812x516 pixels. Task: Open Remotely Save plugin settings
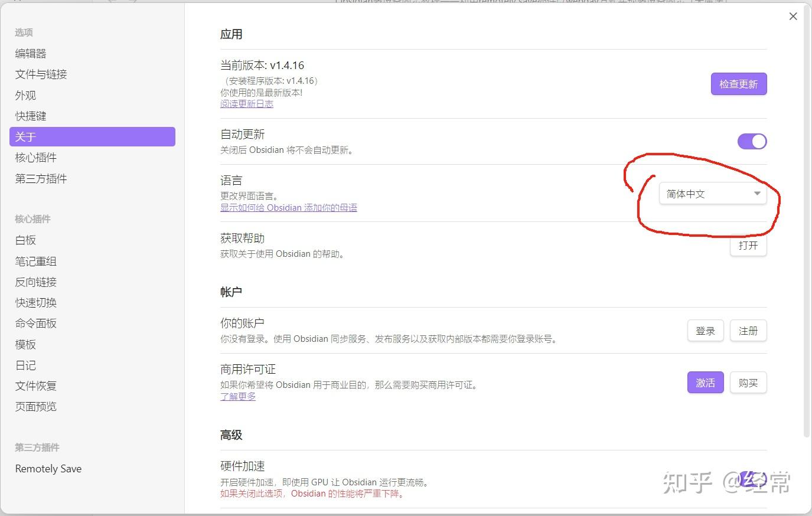[x=48, y=468]
